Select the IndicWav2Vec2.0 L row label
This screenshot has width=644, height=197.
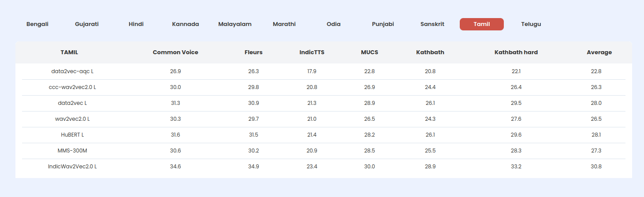pyautogui.click(x=72, y=167)
